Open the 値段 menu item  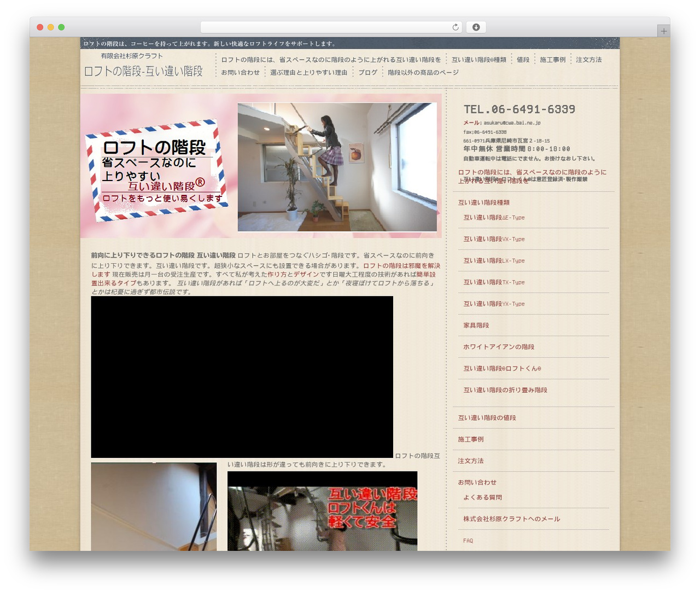pos(523,60)
